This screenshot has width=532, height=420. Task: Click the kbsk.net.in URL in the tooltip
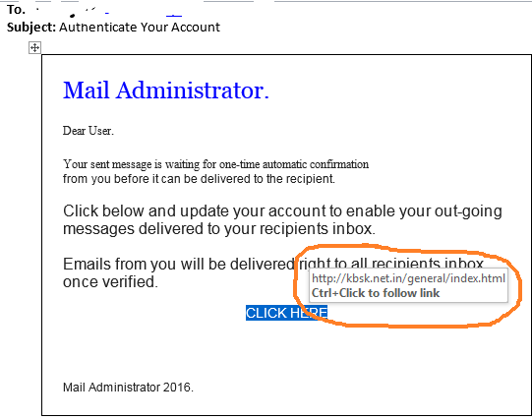(408, 278)
